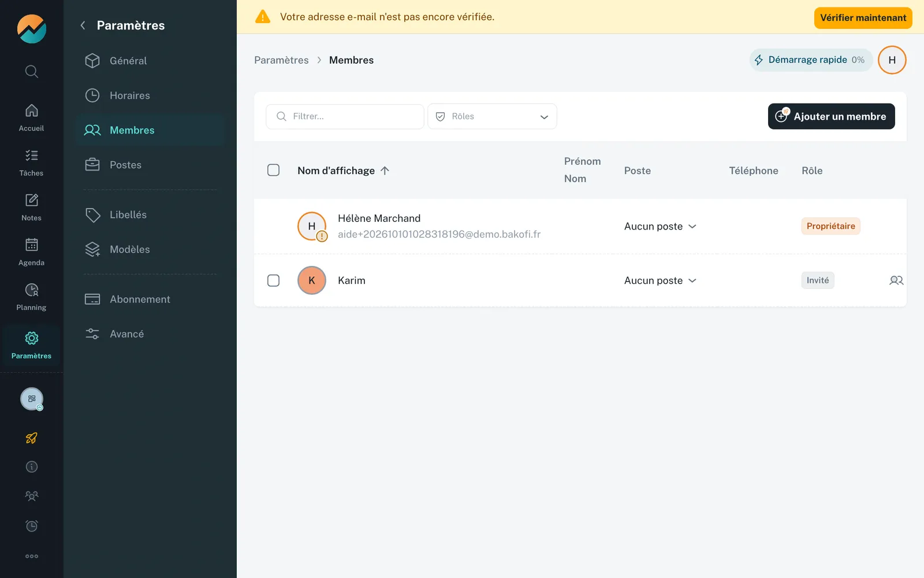Click the Propriétaire role badge

830,226
